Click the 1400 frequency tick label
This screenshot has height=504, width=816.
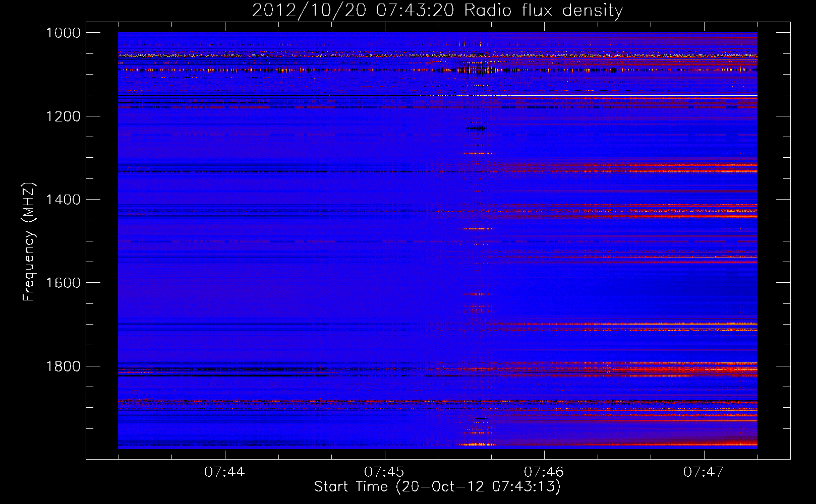(x=63, y=200)
